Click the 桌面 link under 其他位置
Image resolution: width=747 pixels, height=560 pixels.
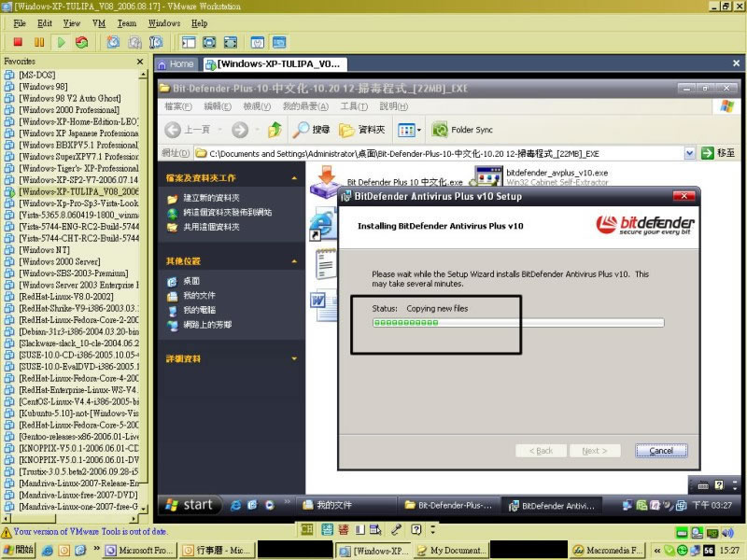pos(191,281)
